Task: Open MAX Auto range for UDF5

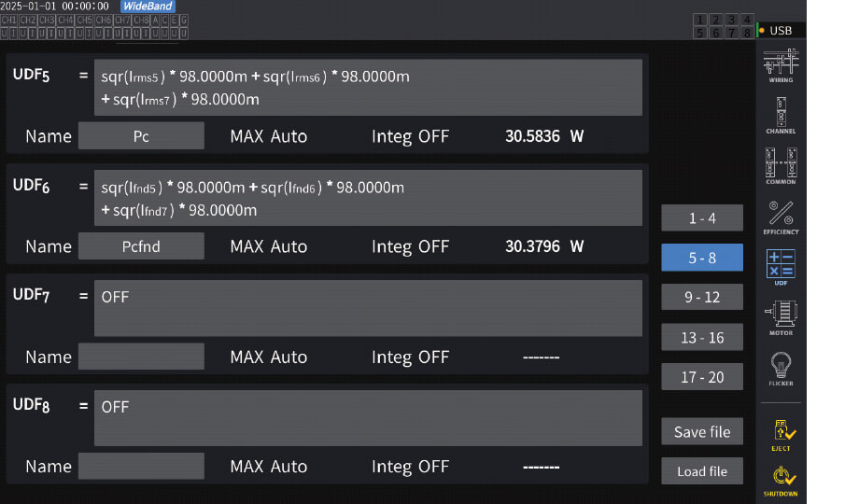Action: (x=268, y=136)
